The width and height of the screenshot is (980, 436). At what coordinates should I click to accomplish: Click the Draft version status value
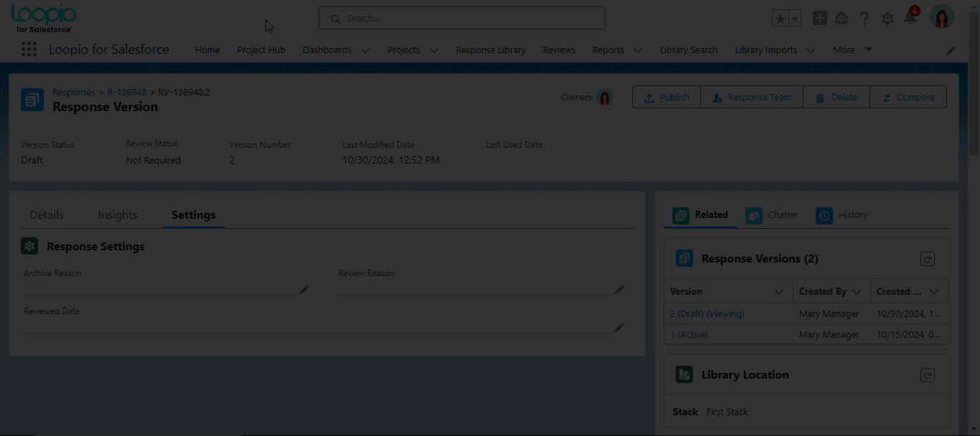pos(32,161)
